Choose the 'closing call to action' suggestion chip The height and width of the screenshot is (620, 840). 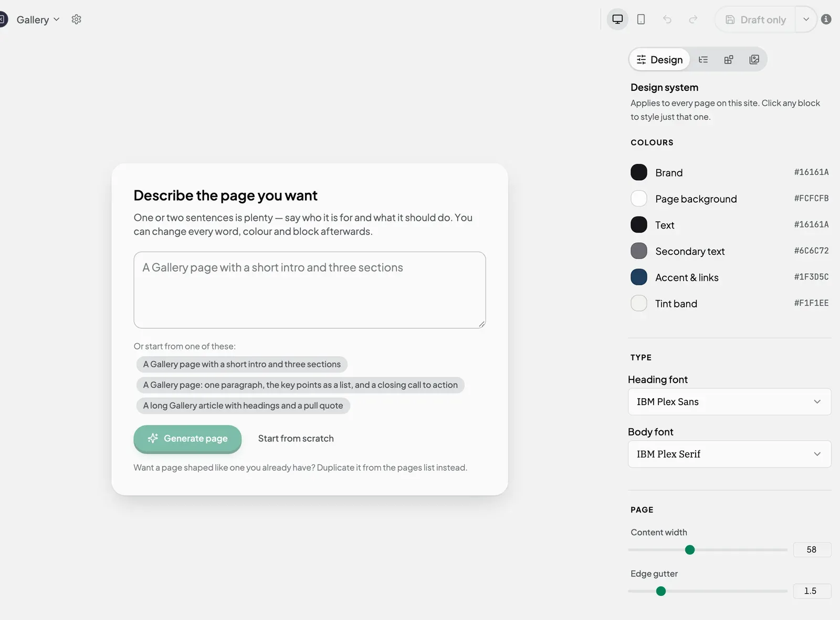pyautogui.click(x=300, y=385)
